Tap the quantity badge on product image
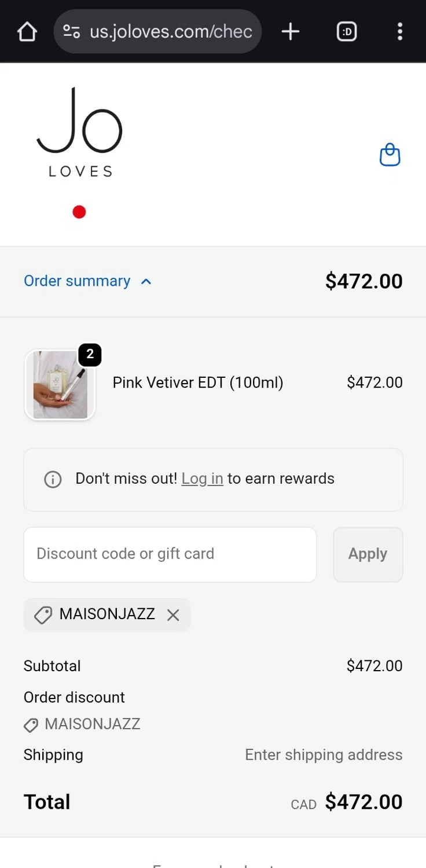The height and width of the screenshot is (868, 426). click(x=90, y=354)
